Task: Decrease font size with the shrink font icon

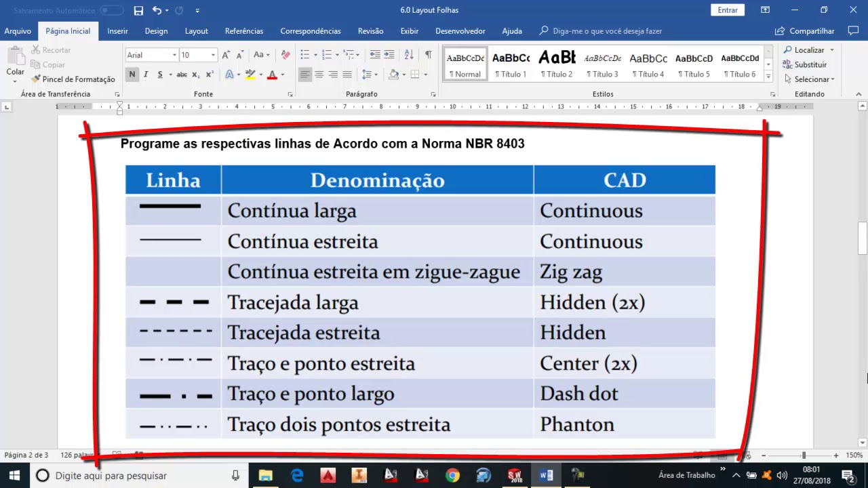Action: pyautogui.click(x=241, y=55)
